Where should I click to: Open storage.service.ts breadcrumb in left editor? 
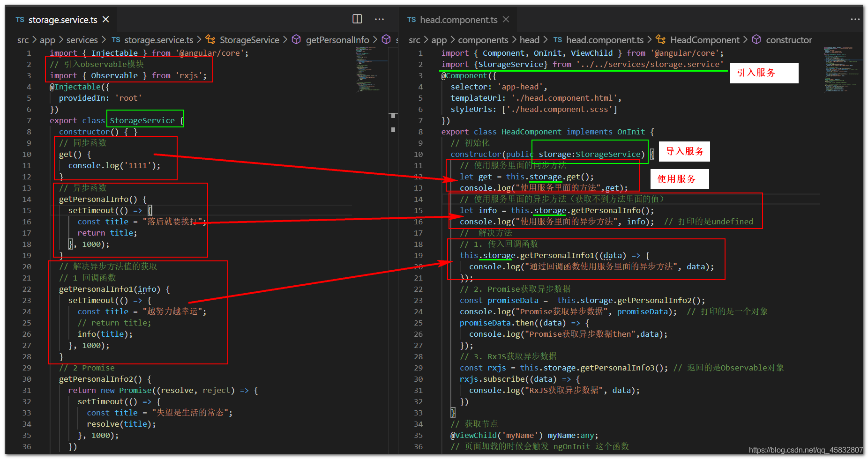pos(159,40)
